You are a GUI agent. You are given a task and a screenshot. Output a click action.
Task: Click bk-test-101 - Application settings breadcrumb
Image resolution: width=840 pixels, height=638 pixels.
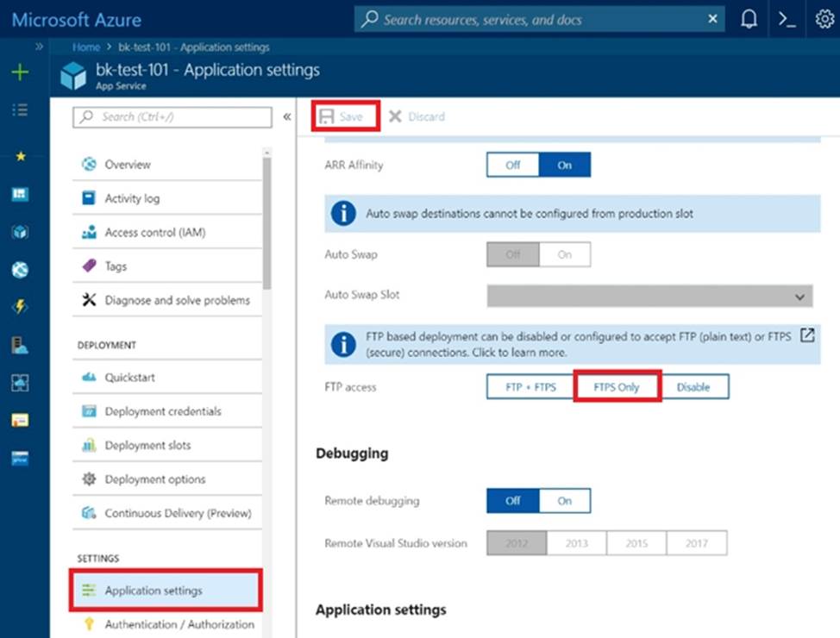(194, 47)
